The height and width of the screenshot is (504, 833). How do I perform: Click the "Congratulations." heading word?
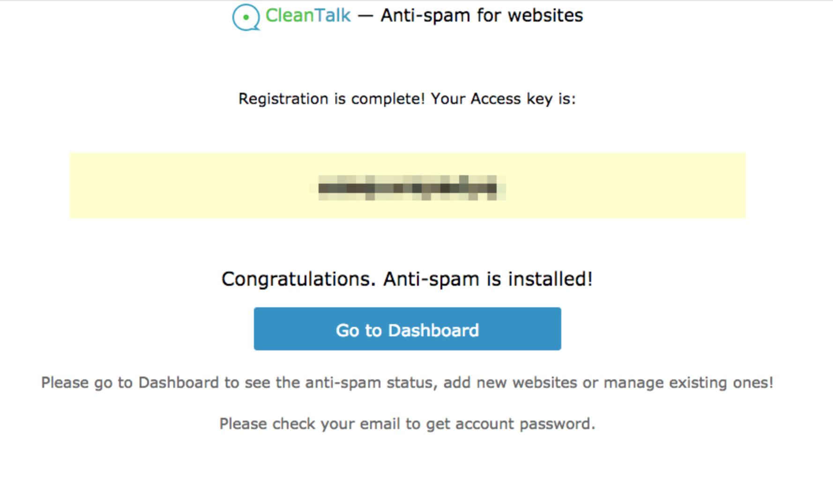(x=298, y=279)
